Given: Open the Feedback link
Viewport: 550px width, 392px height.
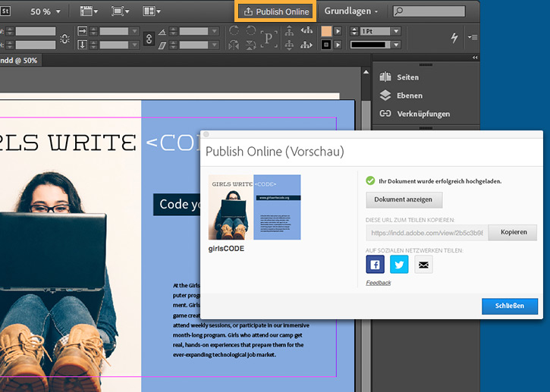Looking at the screenshot, I should 378,283.
